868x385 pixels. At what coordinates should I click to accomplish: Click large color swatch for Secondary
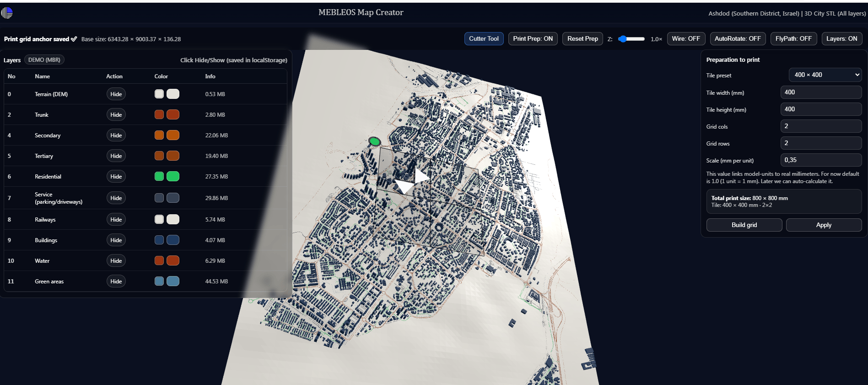pos(173,135)
